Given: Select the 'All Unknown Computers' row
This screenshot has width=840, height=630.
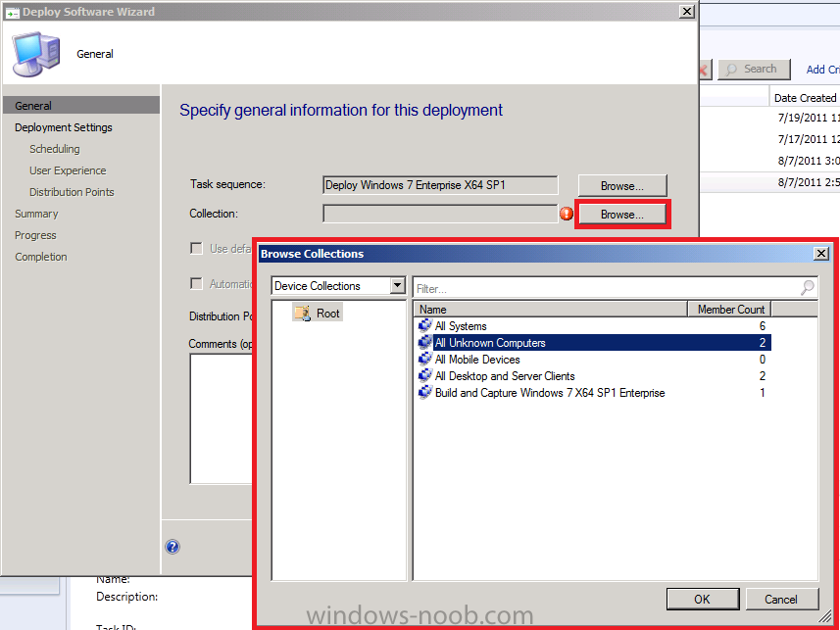Looking at the screenshot, I should (592, 342).
